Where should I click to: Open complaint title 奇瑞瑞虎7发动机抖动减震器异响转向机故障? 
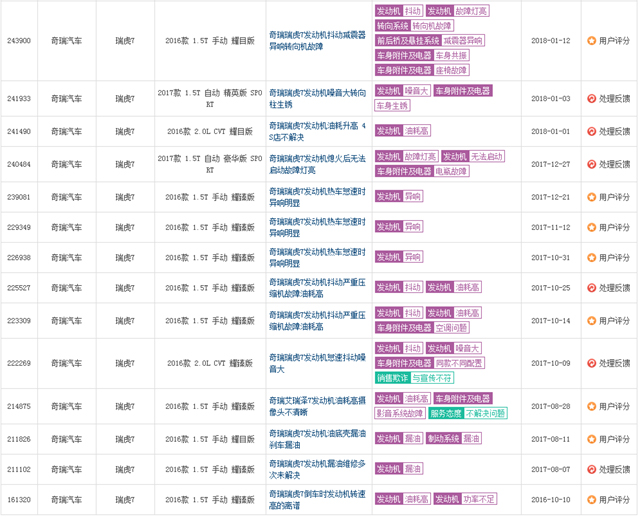click(x=317, y=41)
